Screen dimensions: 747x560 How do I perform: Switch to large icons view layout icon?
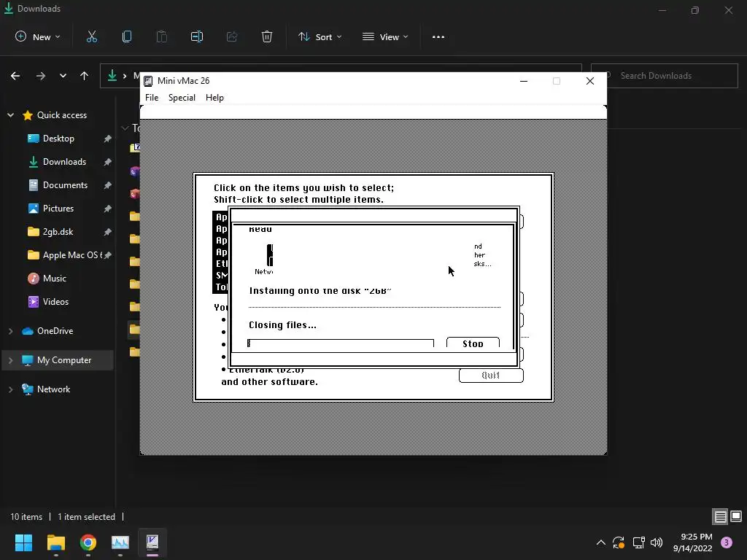click(736, 517)
